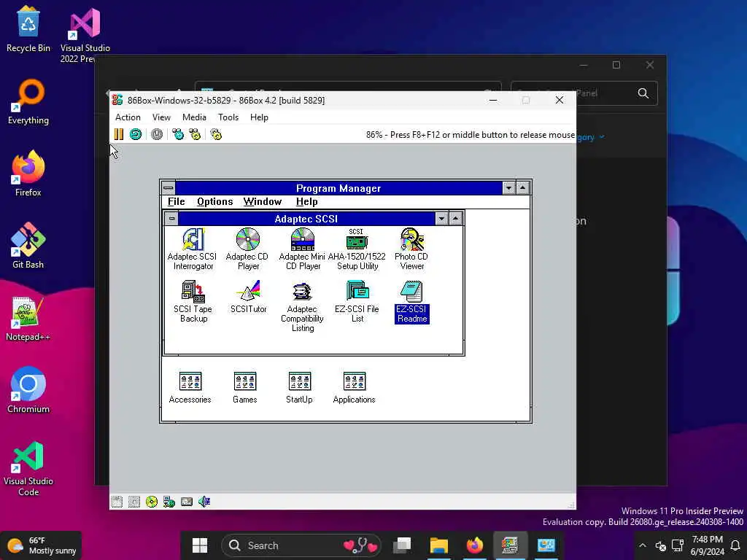Open the Accessories program group
Viewport: 747px width, 560px height.
(190, 388)
